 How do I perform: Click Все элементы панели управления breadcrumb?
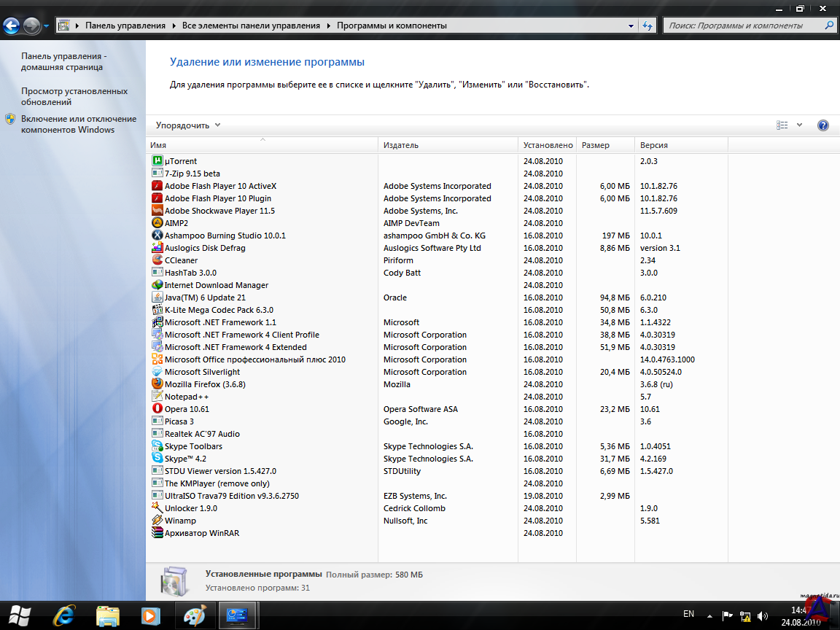click(251, 26)
